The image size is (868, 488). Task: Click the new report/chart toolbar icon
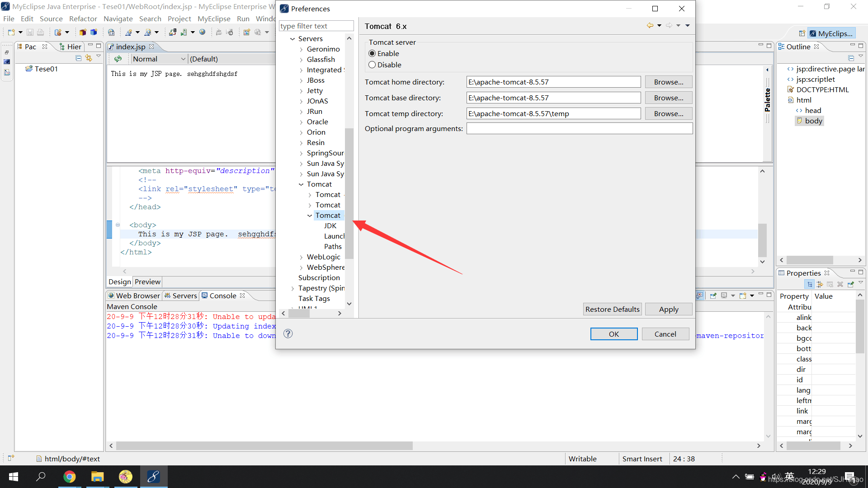pos(247,32)
